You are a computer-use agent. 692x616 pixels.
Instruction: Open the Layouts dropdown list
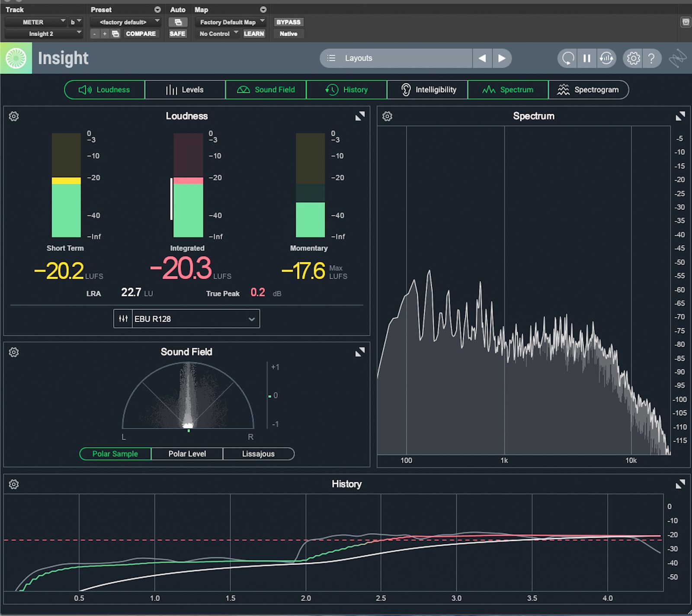pos(396,58)
